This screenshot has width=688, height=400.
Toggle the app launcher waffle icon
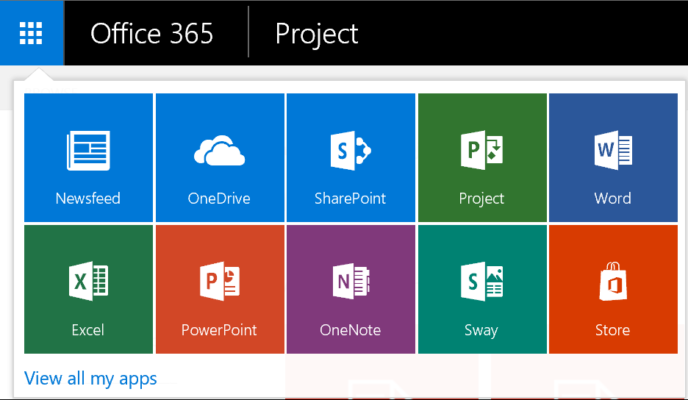(x=31, y=33)
